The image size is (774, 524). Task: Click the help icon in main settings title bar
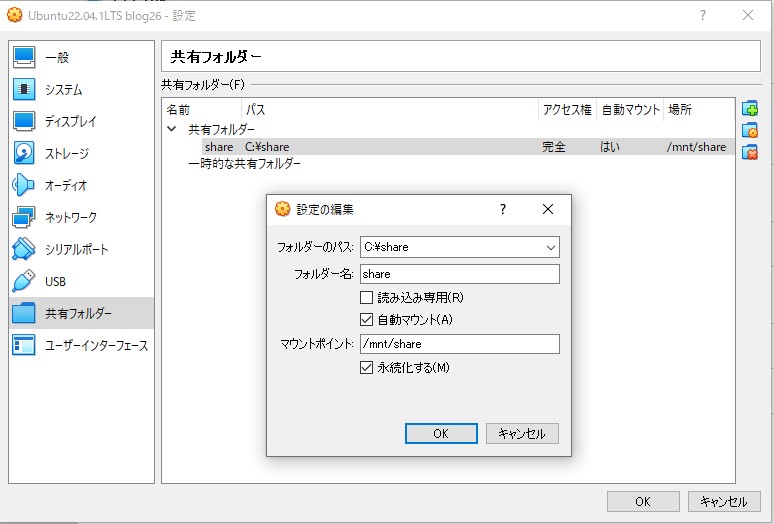tap(702, 15)
